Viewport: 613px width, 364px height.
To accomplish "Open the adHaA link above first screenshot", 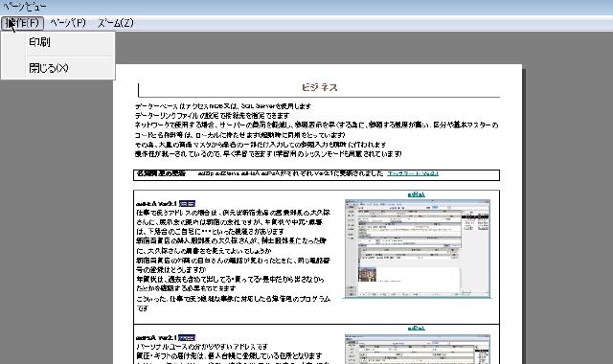I will (x=416, y=194).
